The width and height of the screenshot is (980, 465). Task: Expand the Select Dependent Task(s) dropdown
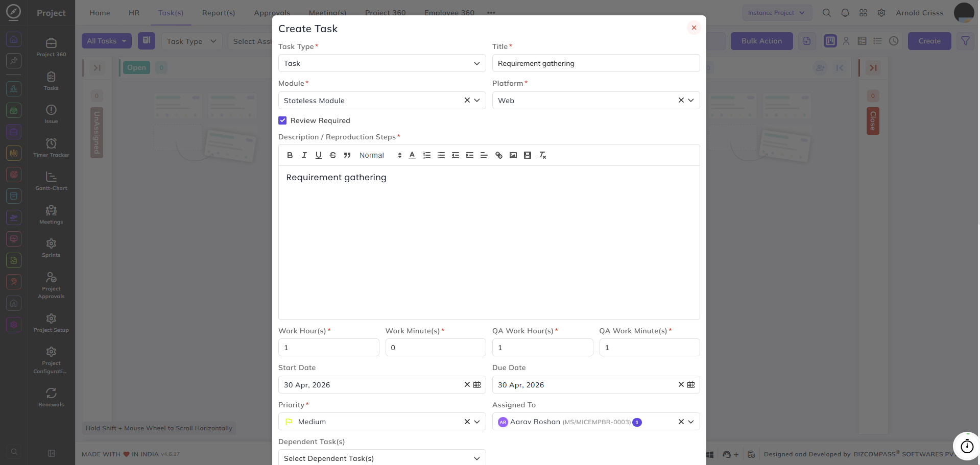[382, 457]
